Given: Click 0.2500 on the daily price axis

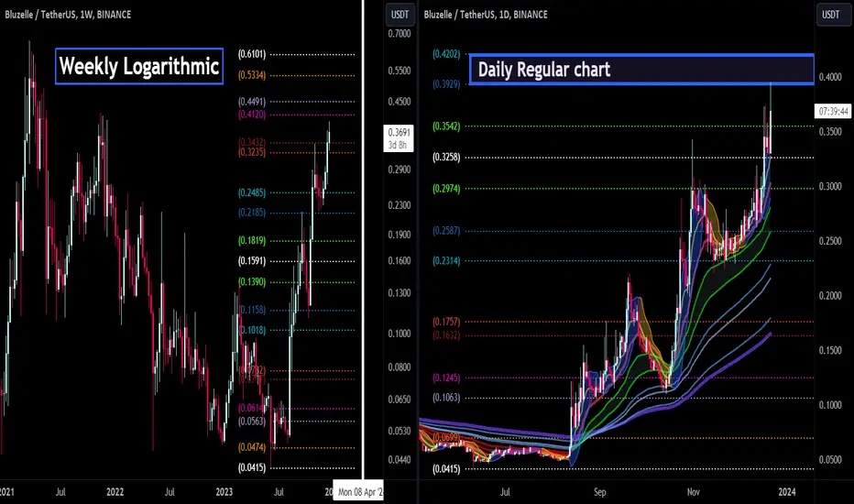Looking at the screenshot, I should pos(830,241).
